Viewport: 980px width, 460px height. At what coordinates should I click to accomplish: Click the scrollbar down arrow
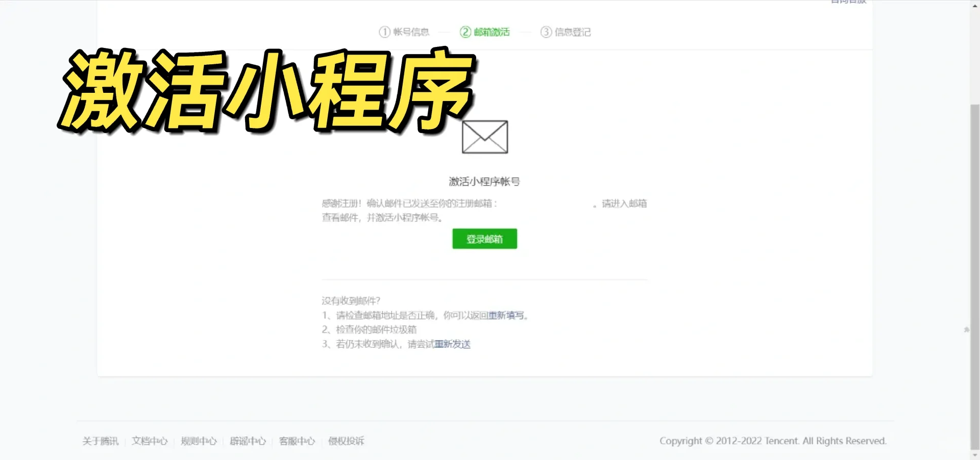[974, 455]
